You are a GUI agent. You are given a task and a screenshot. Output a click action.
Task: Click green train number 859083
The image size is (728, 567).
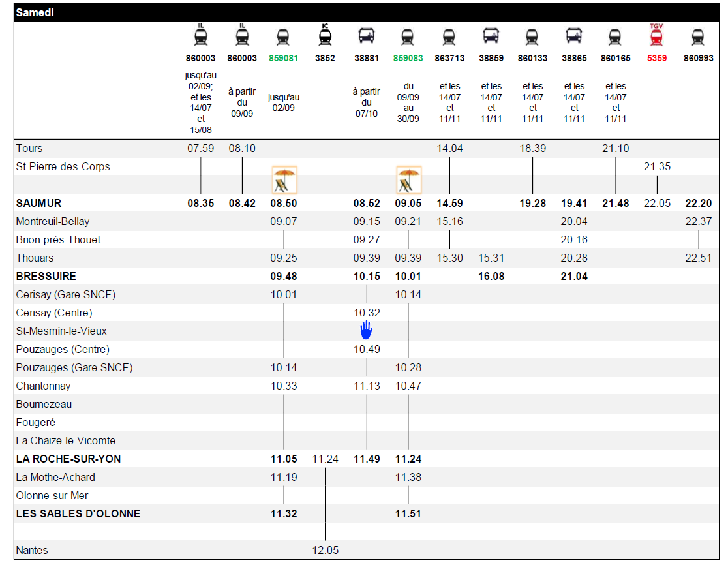[x=408, y=58]
